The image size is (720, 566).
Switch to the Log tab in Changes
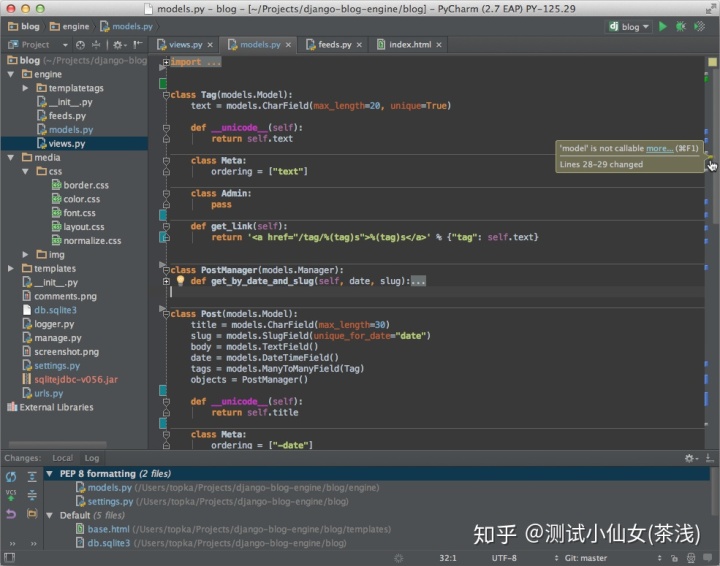coord(91,458)
